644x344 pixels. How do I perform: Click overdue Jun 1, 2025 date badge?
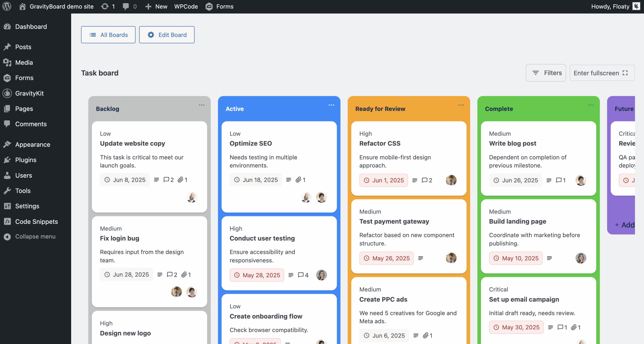point(384,180)
